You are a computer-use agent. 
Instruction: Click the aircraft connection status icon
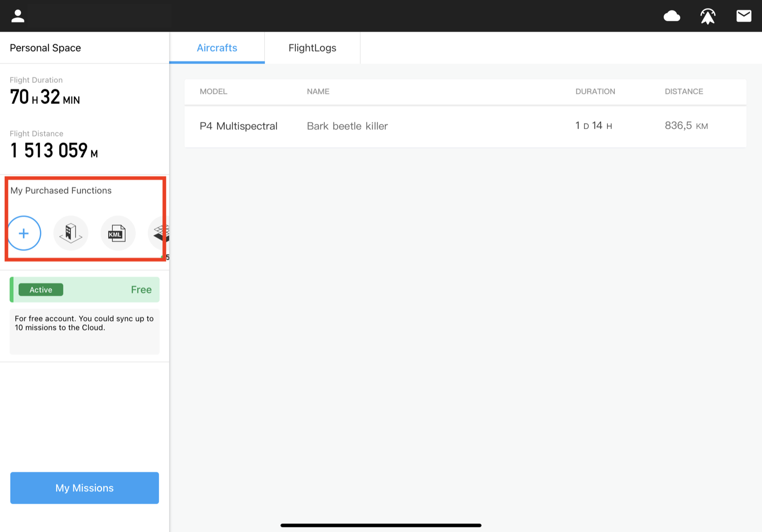point(708,16)
